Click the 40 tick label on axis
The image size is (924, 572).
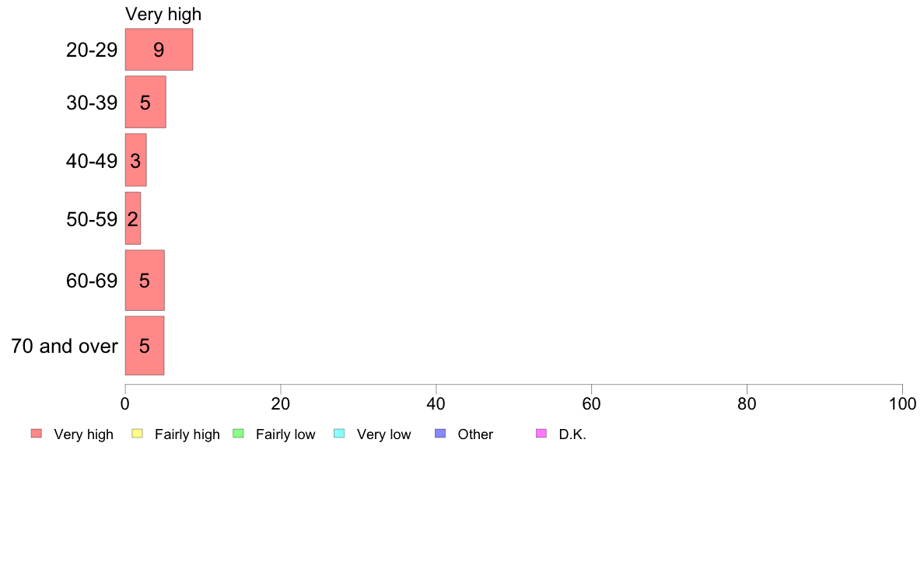coord(436,403)
